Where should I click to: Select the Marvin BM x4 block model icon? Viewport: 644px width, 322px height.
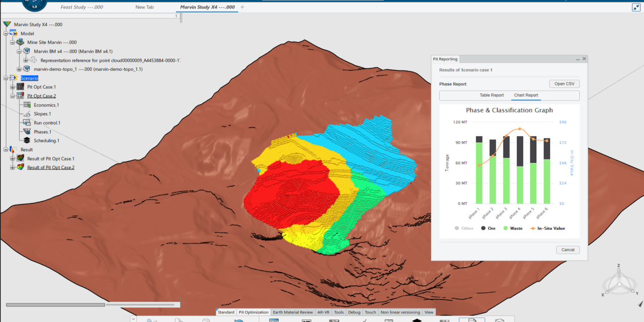[x=28, y=50]
